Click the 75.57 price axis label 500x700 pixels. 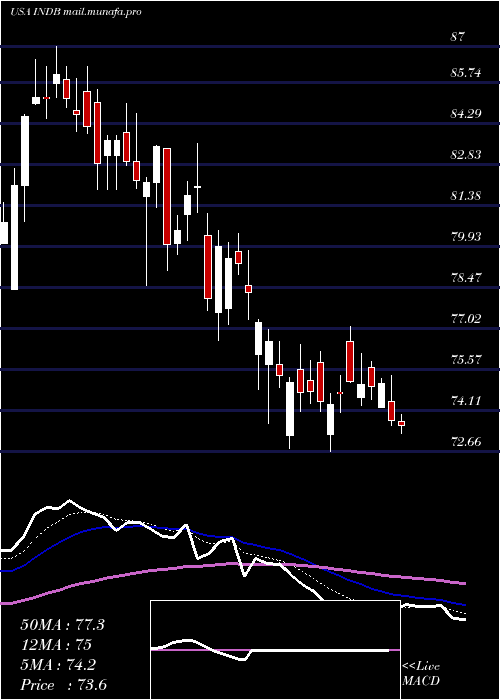pyautogui.click(x=467, y=359)
